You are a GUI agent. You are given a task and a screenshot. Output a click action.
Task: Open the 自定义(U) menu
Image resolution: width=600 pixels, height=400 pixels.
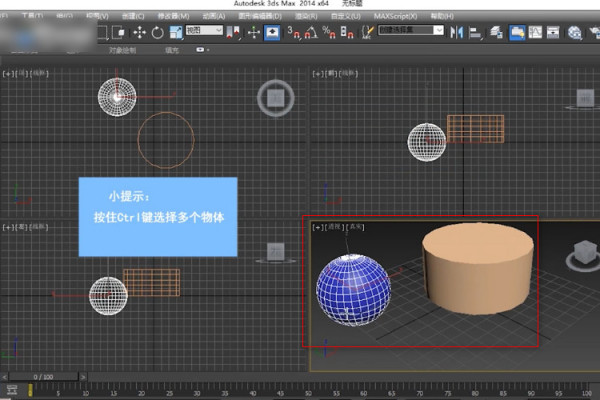click(346, 16)
